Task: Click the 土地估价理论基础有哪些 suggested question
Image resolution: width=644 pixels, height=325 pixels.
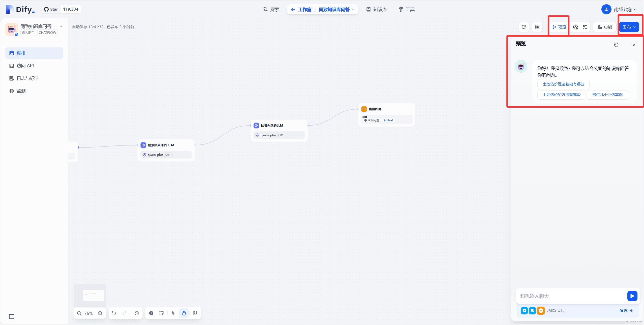Action: click(x=563, y=84)
